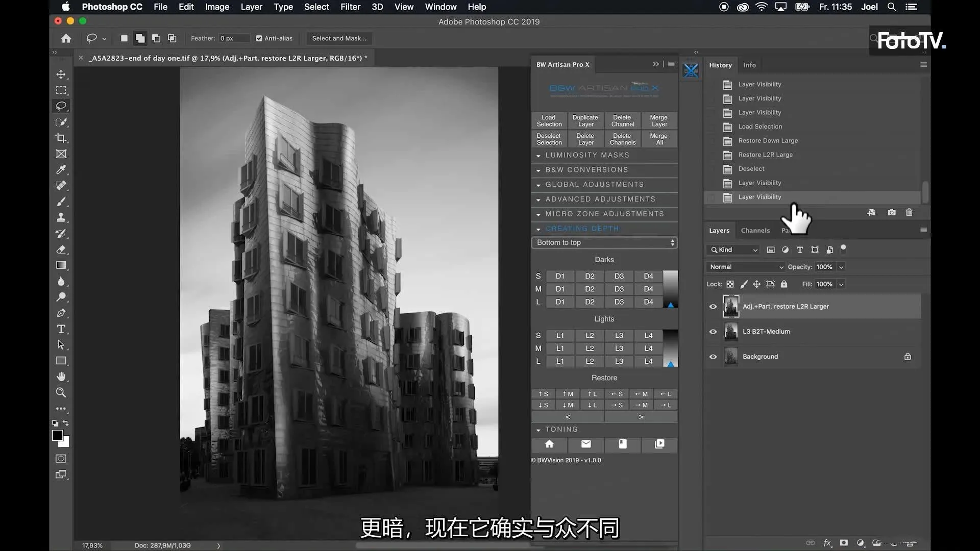Viewport: 980px width, 551px height.
Task: Toggle Adj.+Part. restore L2R Larger layer
Action: (713, 306)
